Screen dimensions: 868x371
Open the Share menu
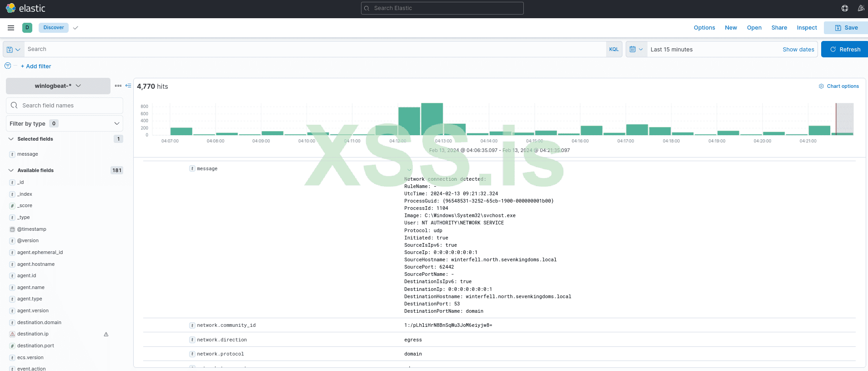779,28
